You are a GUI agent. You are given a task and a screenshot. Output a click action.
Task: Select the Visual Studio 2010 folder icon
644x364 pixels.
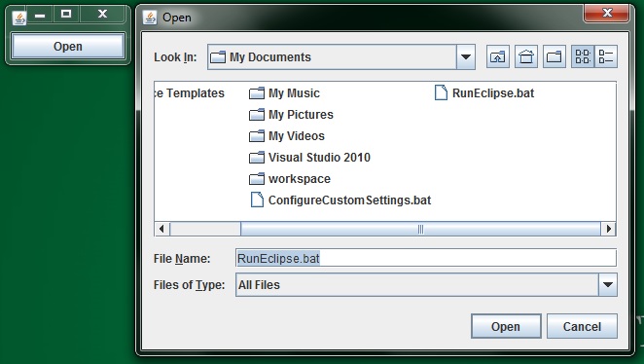tap(257, 158)
